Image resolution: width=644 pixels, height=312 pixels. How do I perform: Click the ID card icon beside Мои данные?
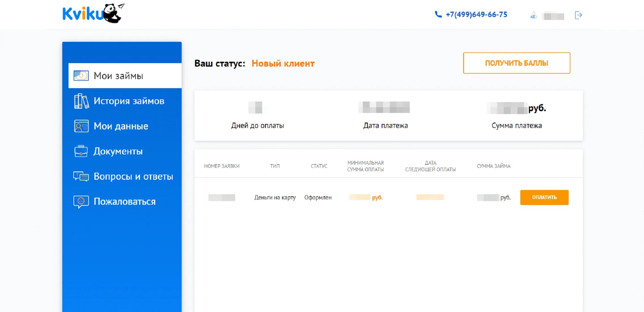coord(81,126)
